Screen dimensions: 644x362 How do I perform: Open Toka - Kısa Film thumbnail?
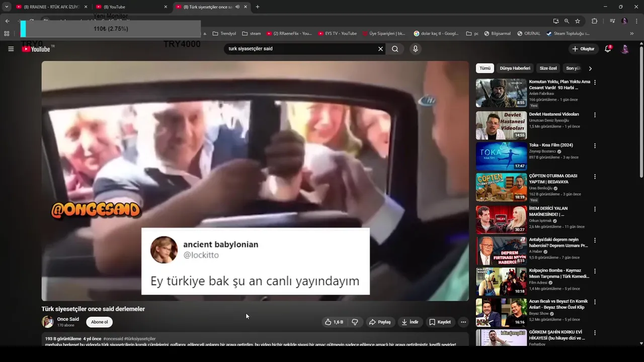(x=501, y=156)
